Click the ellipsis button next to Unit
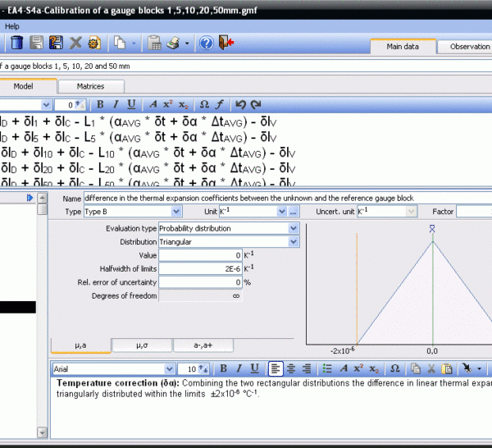Screen dimensions: 492x448 click(293, 212)
